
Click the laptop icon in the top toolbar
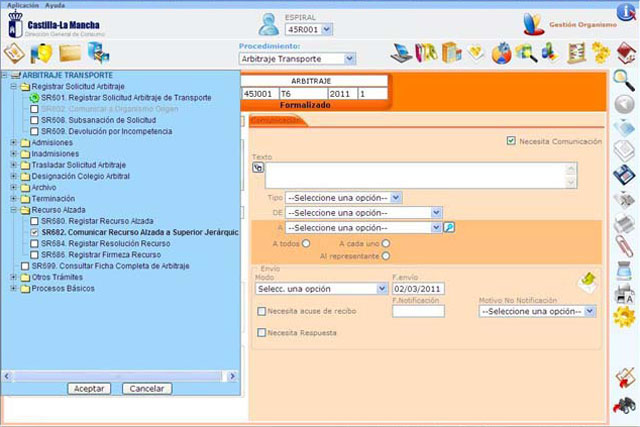tap(402, 52)
